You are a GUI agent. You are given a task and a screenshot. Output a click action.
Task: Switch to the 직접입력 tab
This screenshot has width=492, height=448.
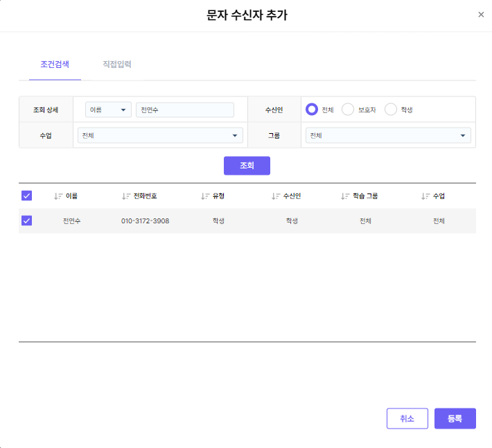click(x=116, y=64)
